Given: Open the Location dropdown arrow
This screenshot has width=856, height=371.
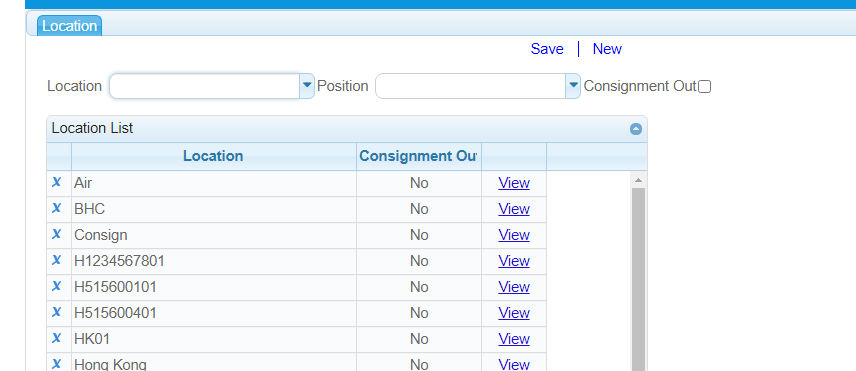Looking at the screenshot, I should coord(307,86).
